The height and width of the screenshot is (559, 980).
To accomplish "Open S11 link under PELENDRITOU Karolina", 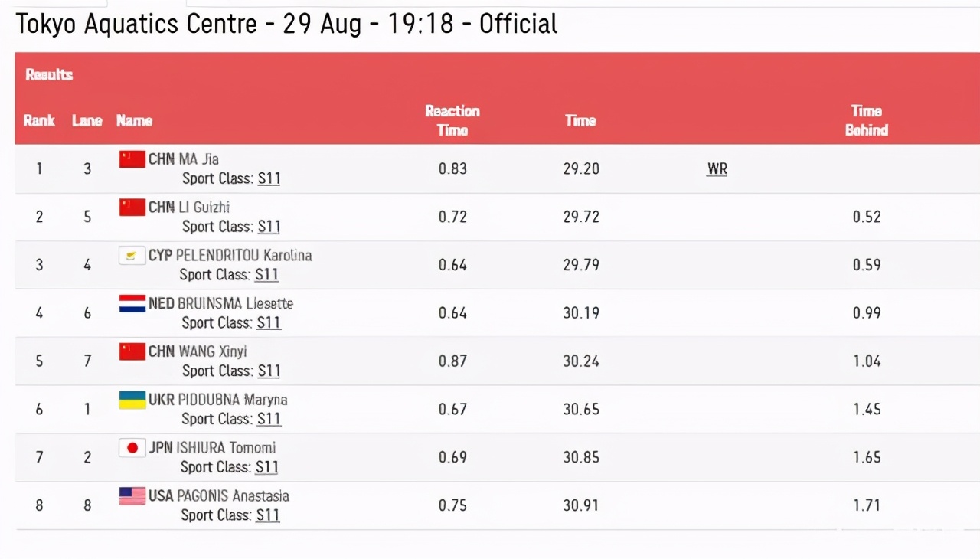I will click(266, 275).
